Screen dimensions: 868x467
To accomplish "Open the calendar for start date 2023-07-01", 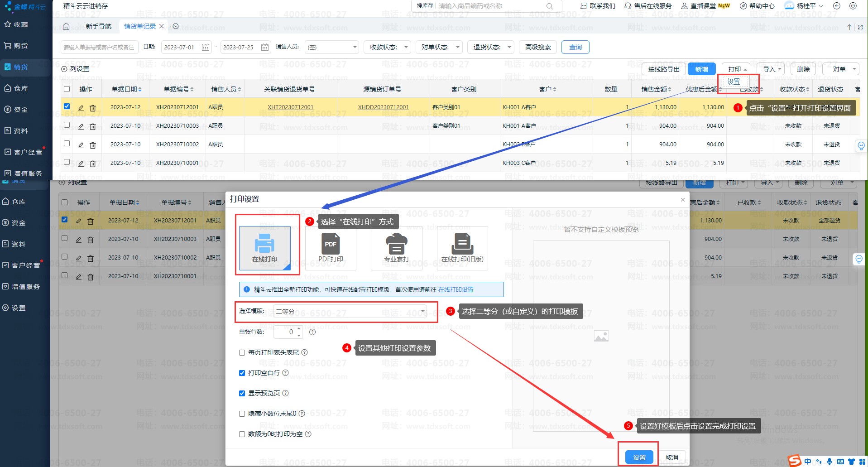I will 205,47.
